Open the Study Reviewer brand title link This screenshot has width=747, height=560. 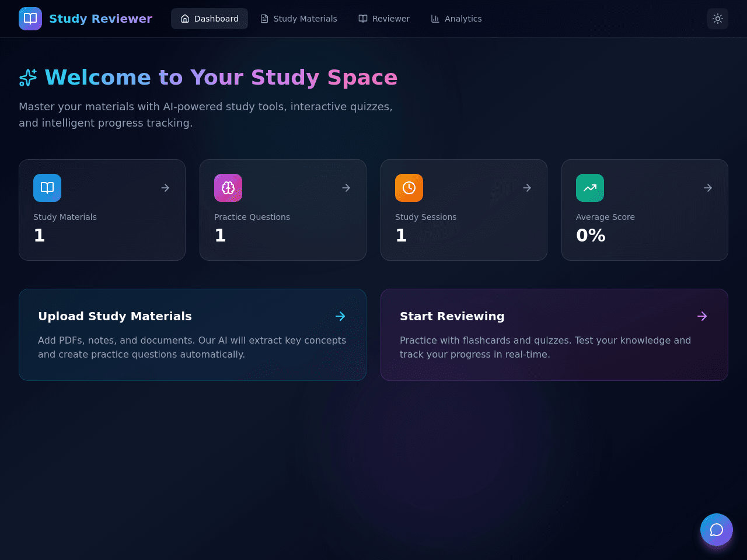click(x=100, y=19)
